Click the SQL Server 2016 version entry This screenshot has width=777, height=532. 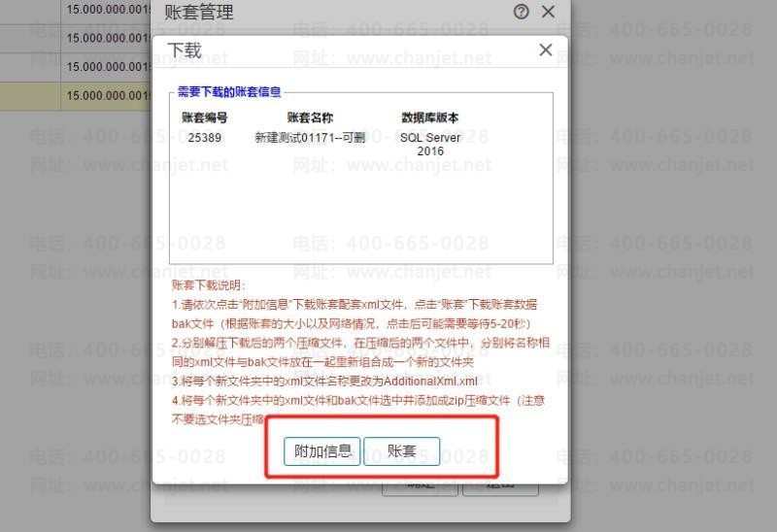pos(430,144)
